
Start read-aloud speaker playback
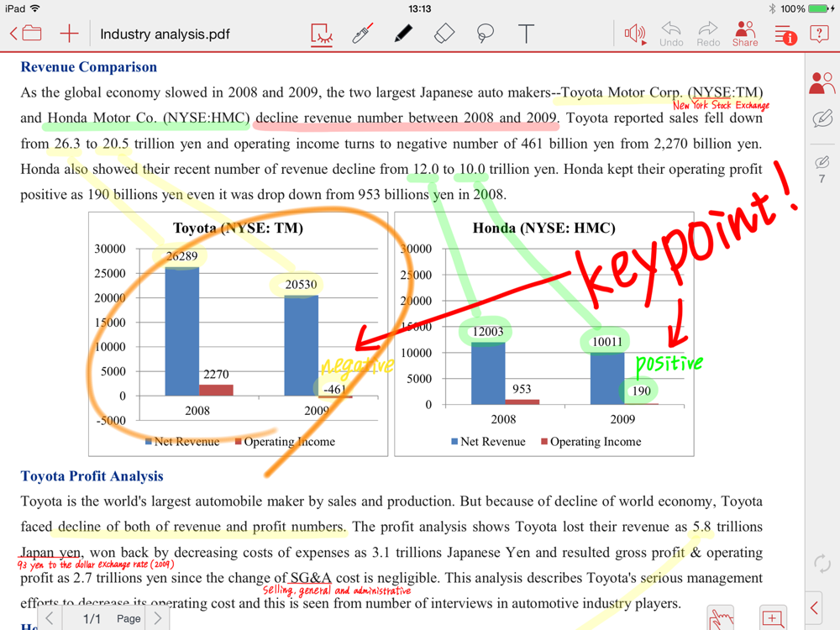tap(635, 34)
